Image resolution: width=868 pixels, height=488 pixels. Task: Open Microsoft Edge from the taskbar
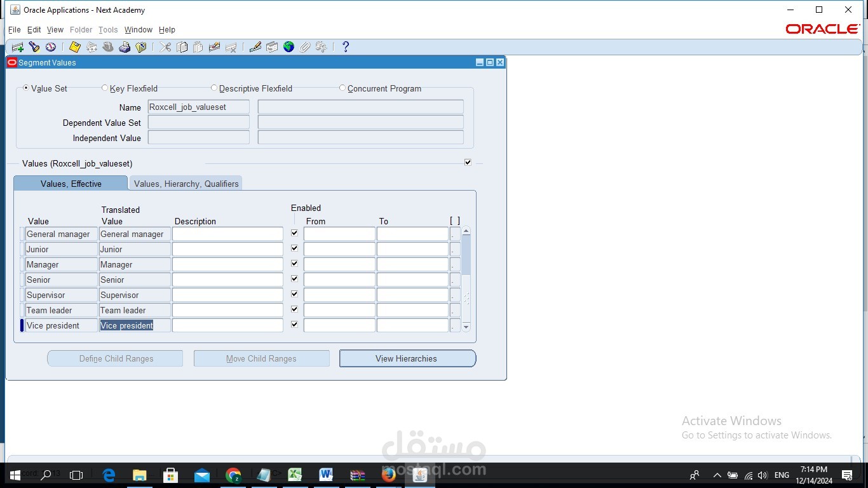click(109, 475)
